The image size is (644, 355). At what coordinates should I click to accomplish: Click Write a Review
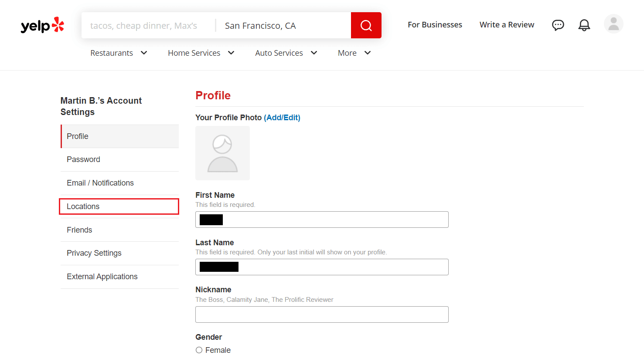coord(507,24)
